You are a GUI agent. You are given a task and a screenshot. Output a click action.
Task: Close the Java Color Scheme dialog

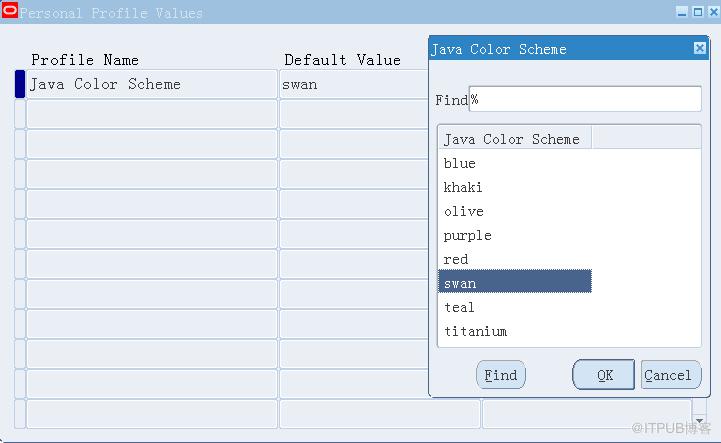(x=699, y=48)
